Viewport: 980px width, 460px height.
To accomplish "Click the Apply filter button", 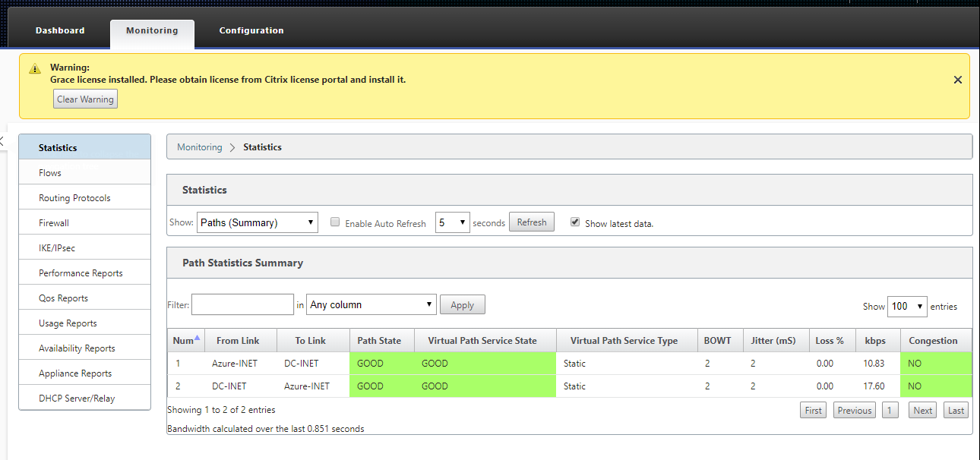I will [x=462, y=304].
